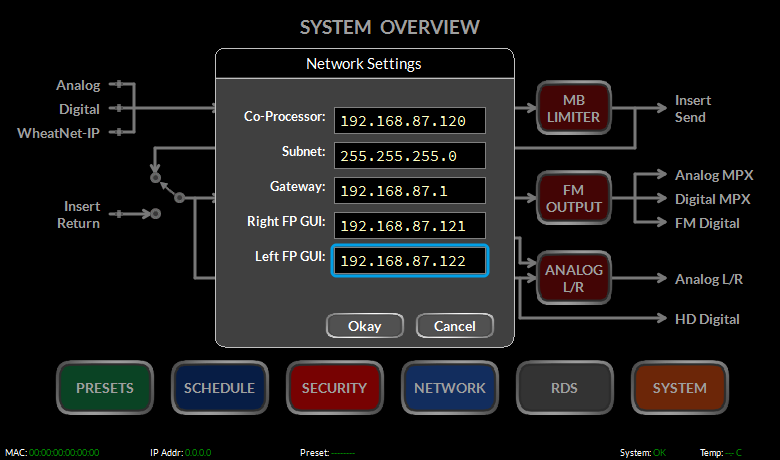Image resolution: width=780 pixels, height=460 pixels.
Task: Click the Subnet field label
Action: (x=303, y=151)
